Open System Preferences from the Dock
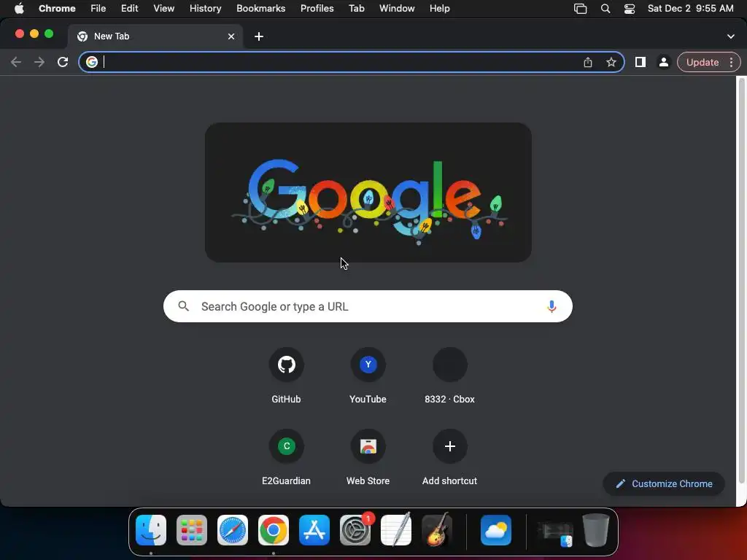Viewport: 747px width, 560px height. tap(355, 530)
